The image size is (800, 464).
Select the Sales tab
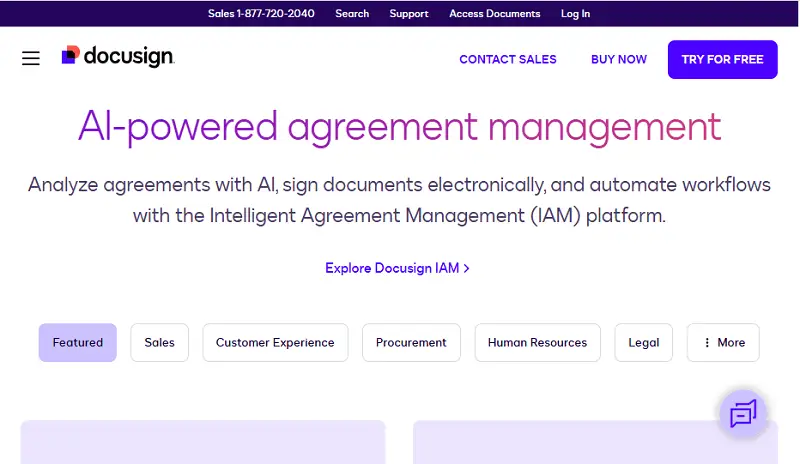[159, 343]
